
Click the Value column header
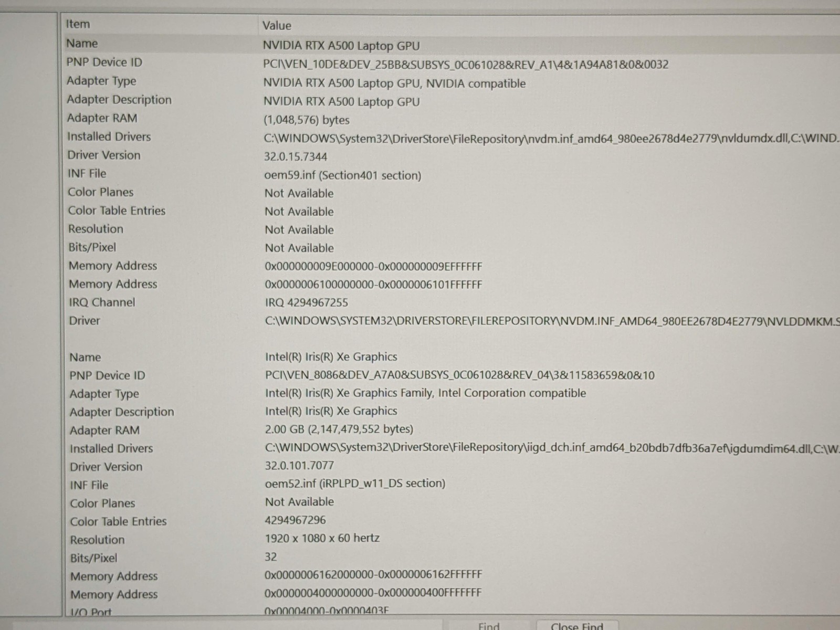pyautogui.click(x=277, y=25)
